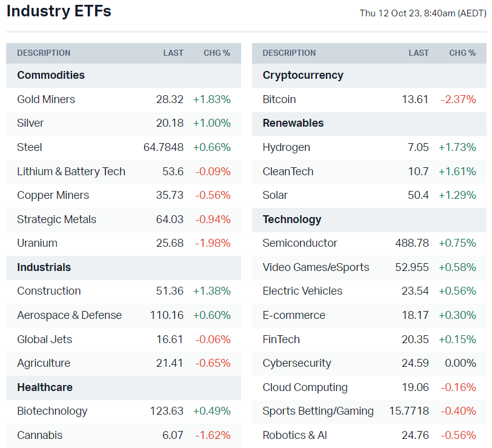Click Sports Betting/Gaming ETF row
The image size is (492, 448).
click(318, 411)
